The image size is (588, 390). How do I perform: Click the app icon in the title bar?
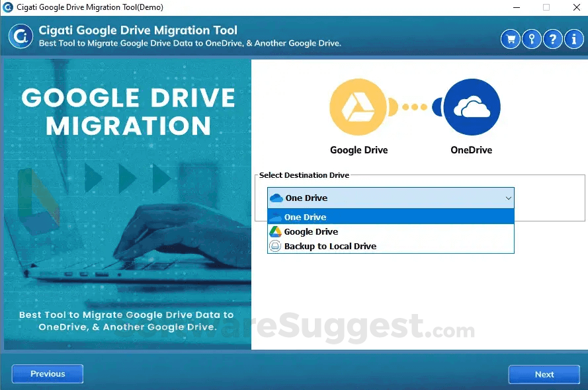(x=9, y=7)
